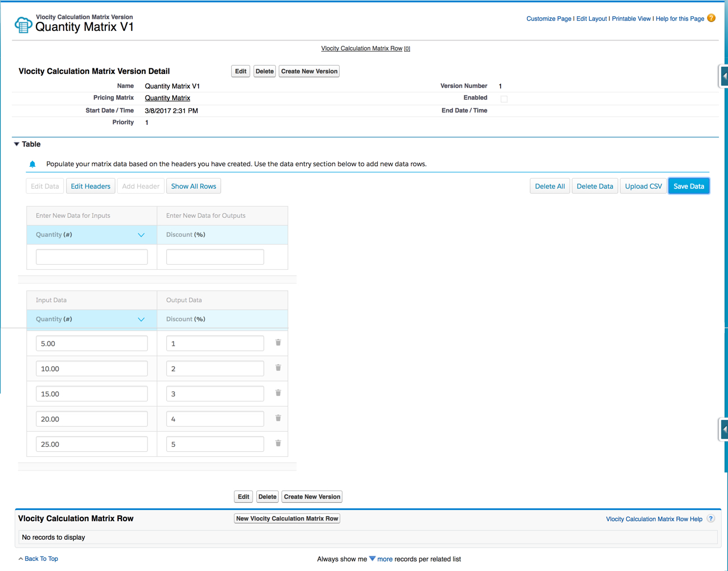The image size is (728, 571).
Task: Delete the row with quantity 25.00
Action: (278, 443)
